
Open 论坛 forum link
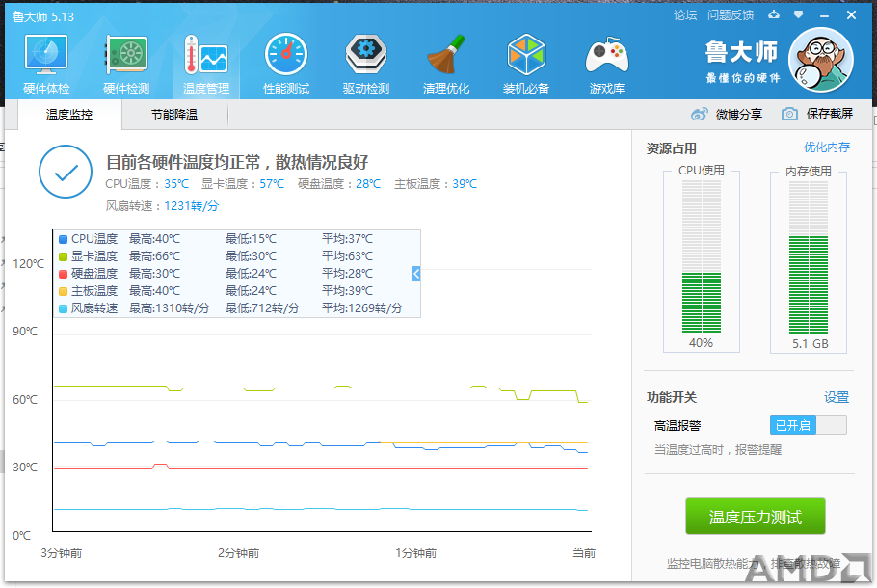(685, 15)
